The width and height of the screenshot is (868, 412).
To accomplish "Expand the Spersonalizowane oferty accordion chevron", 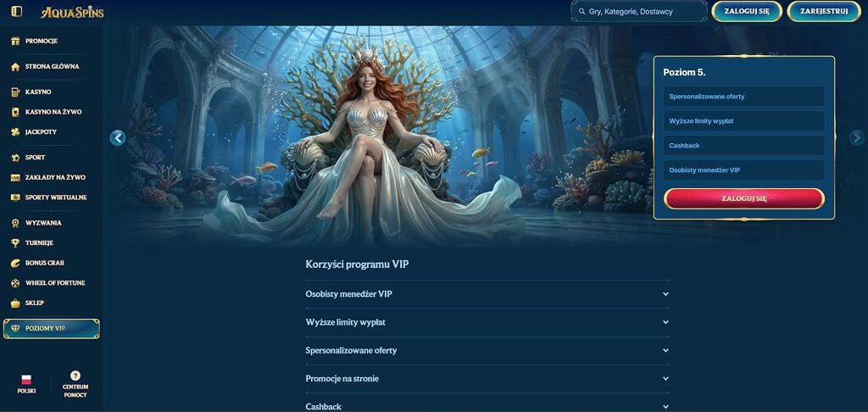I will pos(665,350).
